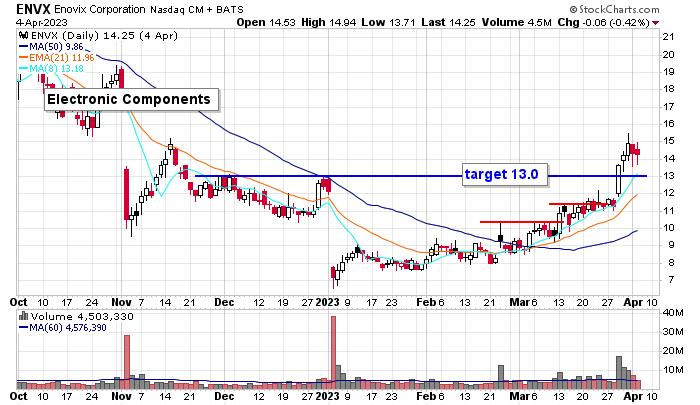700x405 pixels.
Task: Click the Nasdaq CM + BATS exchange label
Action: [197, 9]
